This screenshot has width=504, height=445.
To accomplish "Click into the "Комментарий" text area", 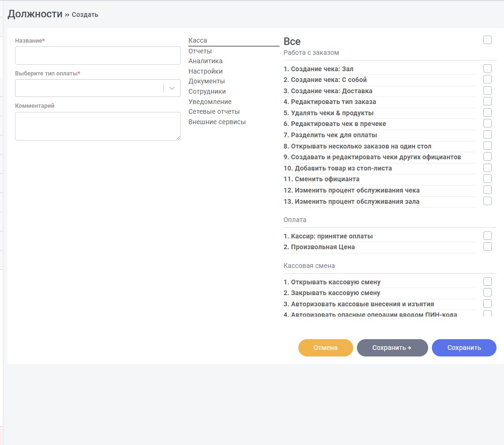I will coord(98,126).
